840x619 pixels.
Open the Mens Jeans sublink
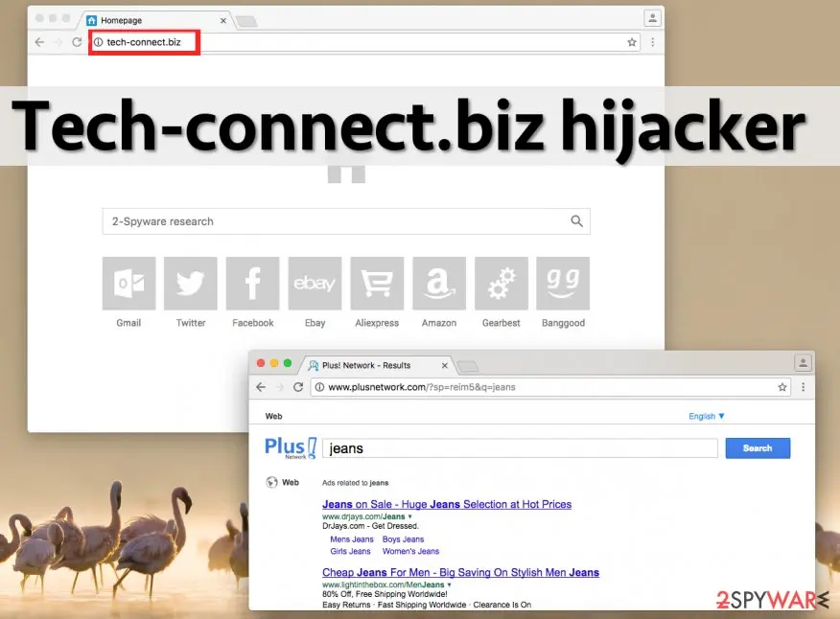tap(352, 539)
